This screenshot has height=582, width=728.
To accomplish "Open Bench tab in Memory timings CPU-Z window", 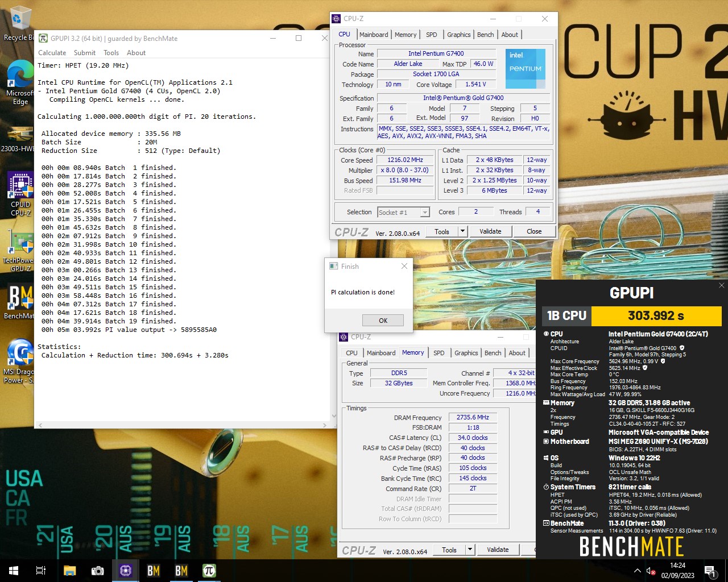I will point(493,353).
